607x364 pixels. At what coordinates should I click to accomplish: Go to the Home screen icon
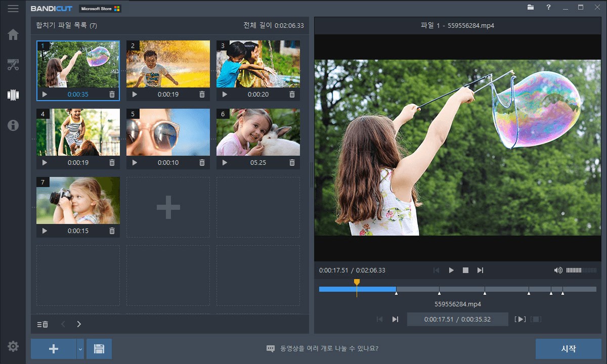pyautogui.click(x=13, y=34)
